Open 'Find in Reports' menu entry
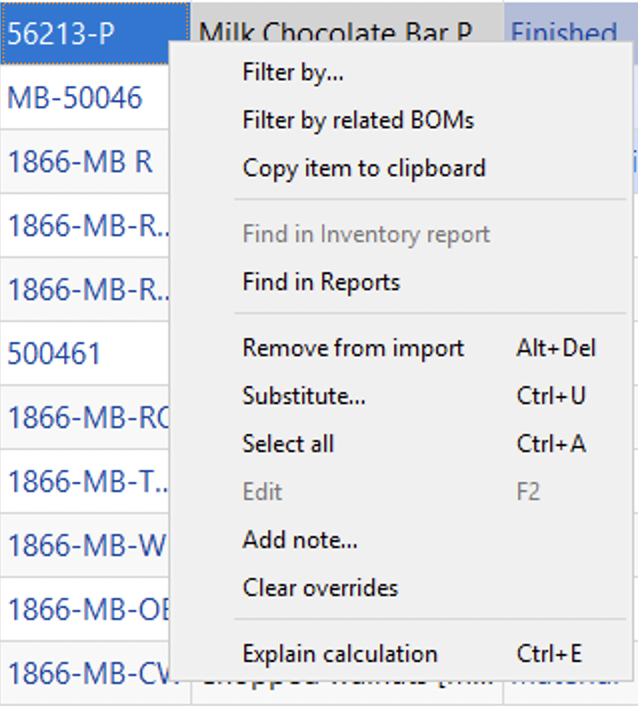638x706 pixels. (321, 283)
